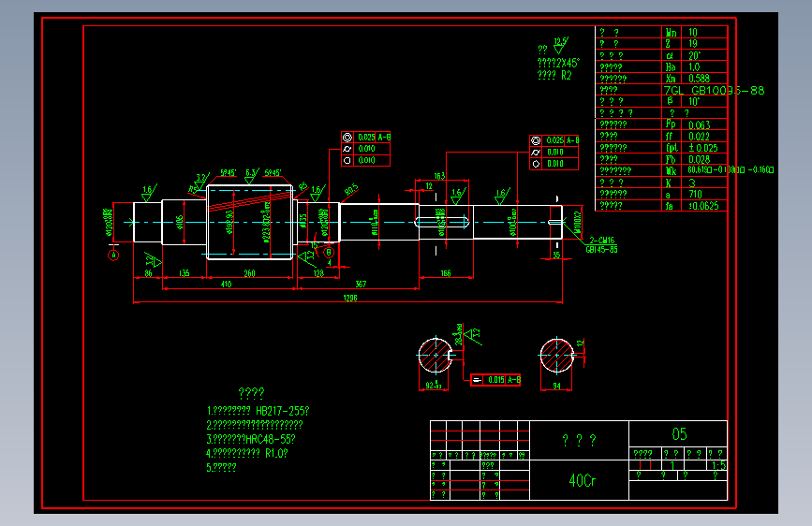This screenshot has height=526, width=812.
Task: Select the K value 3
Action: point(692,183)
